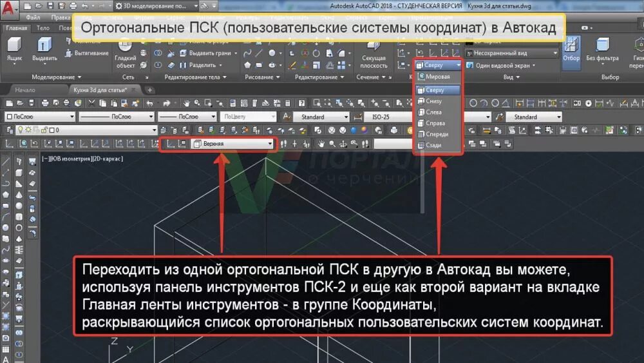Open the Несохраненный вид dropdown
This screenshot has height=363, width=644.
point(512,53)
